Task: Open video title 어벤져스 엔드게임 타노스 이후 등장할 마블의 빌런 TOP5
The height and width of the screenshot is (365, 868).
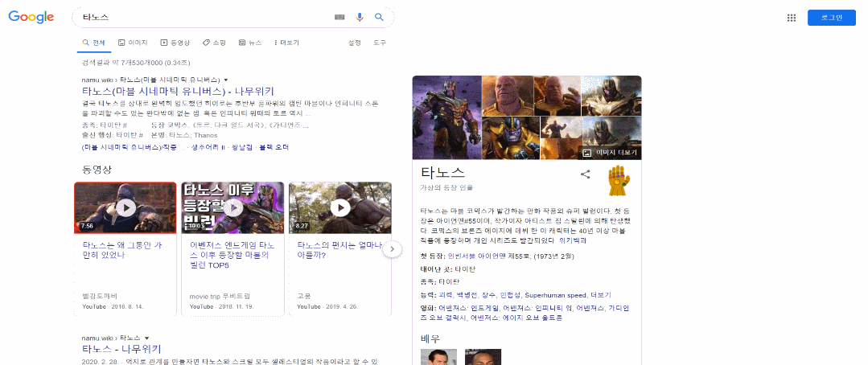Action: [x=232, y=255]
